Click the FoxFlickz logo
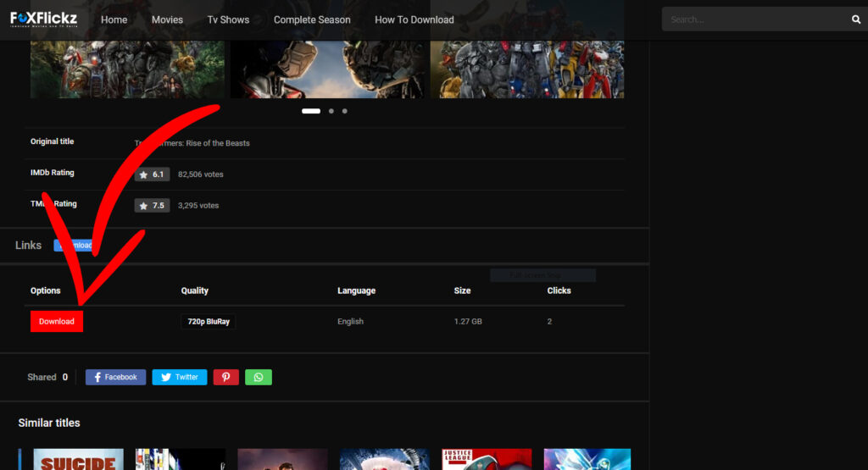Screen dimensions: 868x470 coord(44,19)
